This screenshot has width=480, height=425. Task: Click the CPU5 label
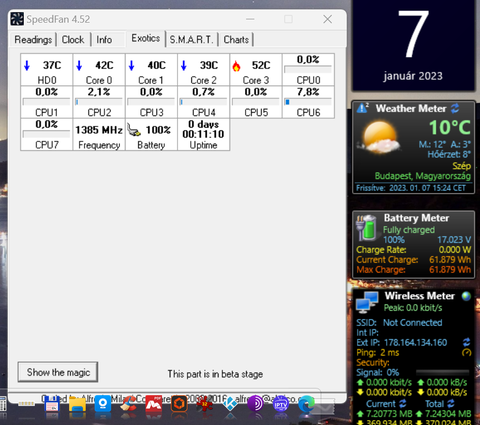256,112
